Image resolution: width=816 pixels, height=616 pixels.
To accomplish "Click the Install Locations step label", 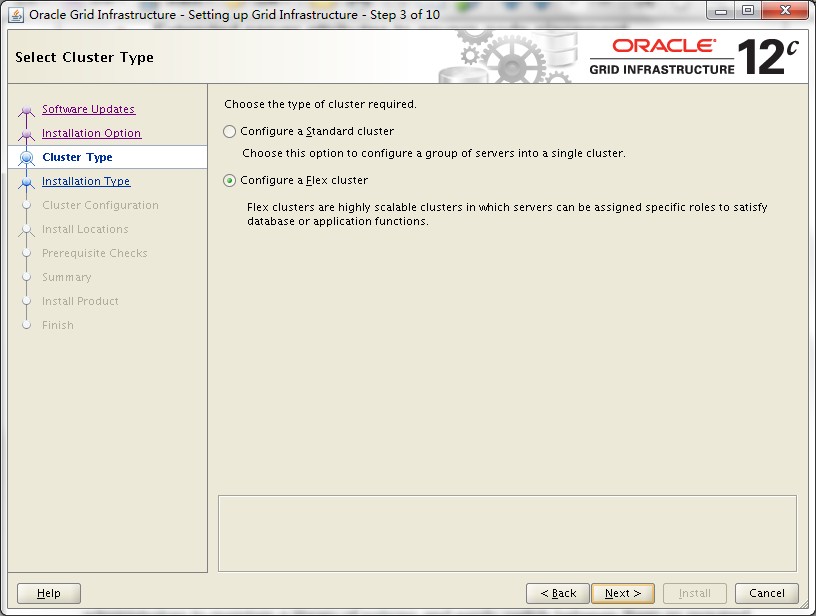I will 85,229.
